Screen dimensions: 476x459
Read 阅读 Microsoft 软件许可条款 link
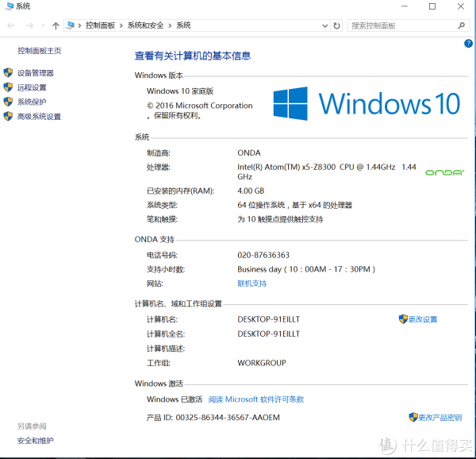coord(256,399)
